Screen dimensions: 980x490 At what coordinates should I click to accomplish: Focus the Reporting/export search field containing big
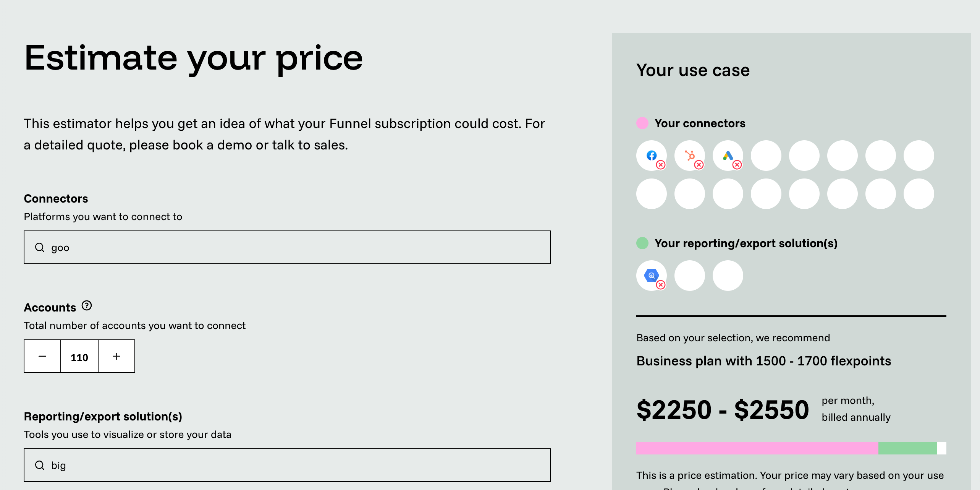coord(287,465)
